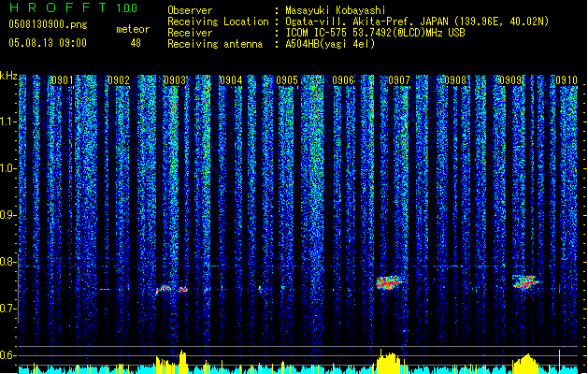The height and width of the screenshot is (374, 588).
Task: Click the 0909 time marker
Action: tap(510, 80)
